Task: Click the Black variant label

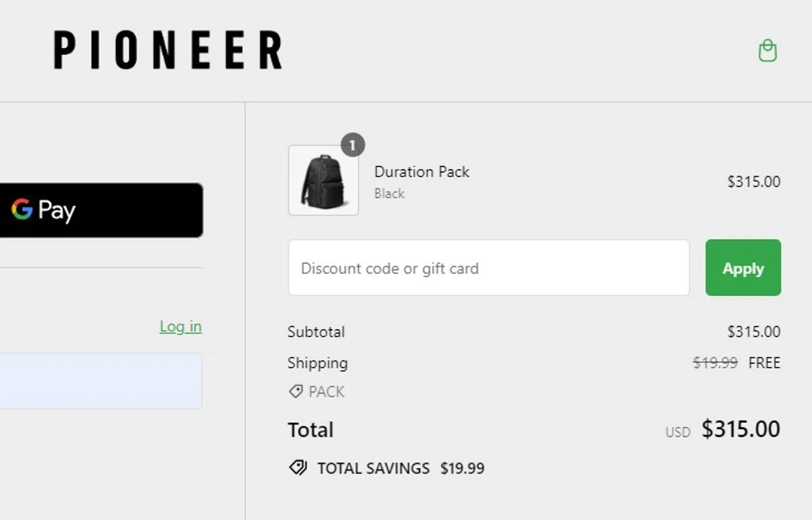Action: (x=389, y=193)
